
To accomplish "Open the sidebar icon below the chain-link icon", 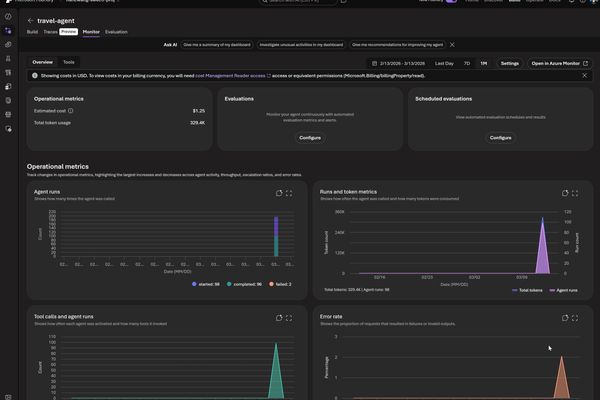I will (8, 59).
